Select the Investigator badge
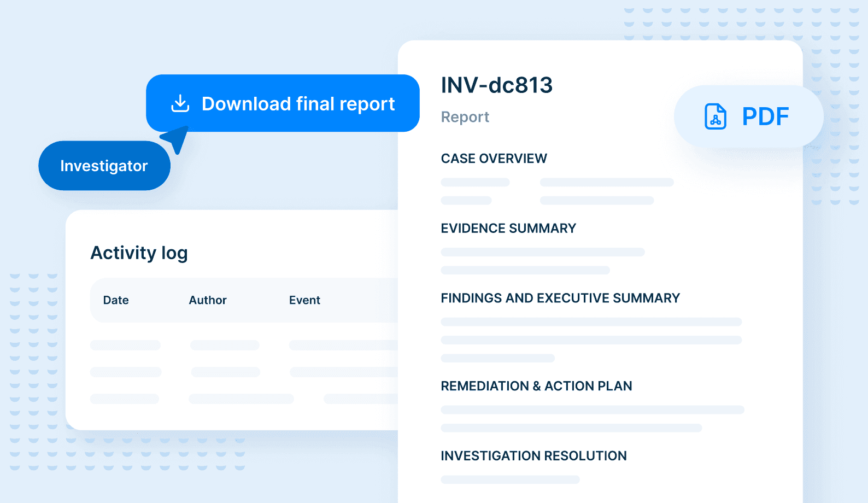Screen dimensions: 868x503 (x=104, y=166)
